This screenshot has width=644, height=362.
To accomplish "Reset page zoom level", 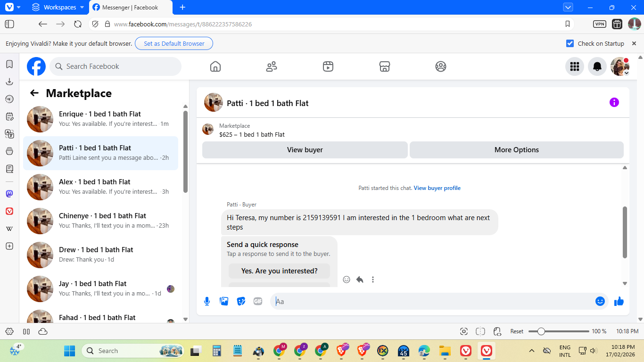I will click(517, 331).
